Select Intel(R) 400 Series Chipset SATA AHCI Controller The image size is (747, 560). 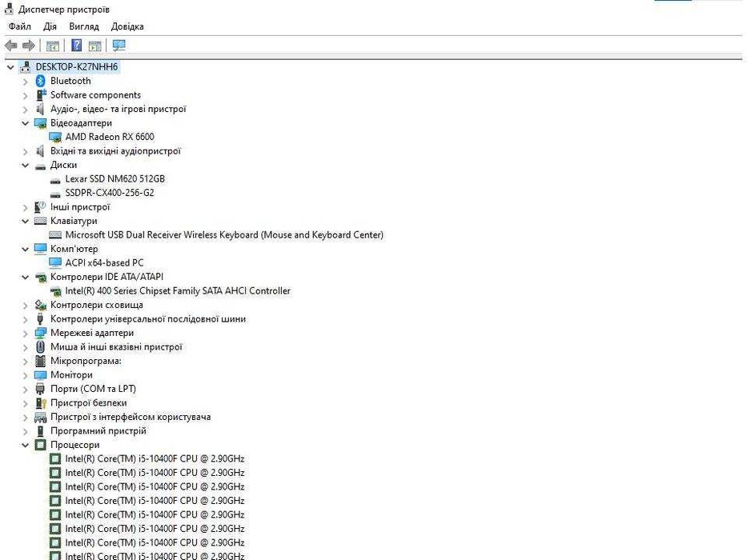tap(178, 291)
